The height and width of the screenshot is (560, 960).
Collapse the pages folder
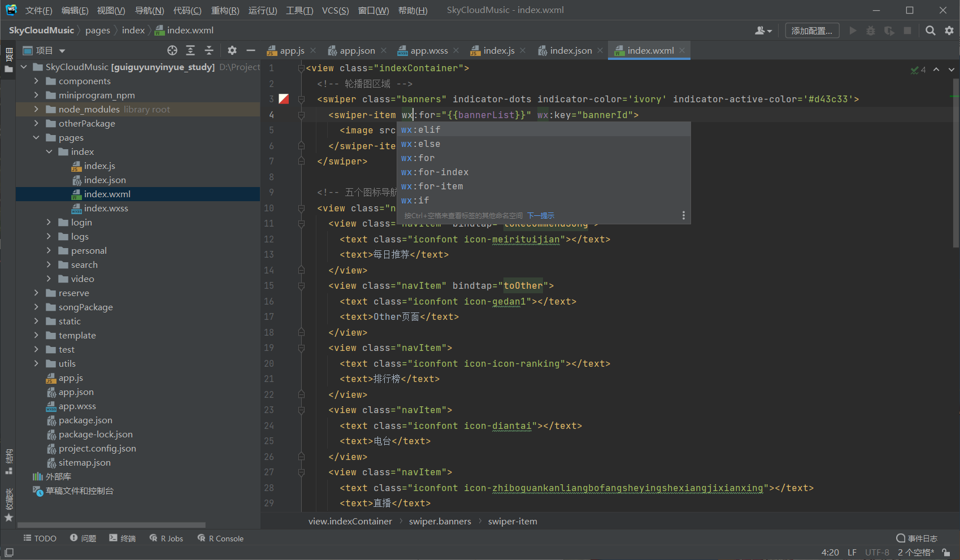pyautogui.click(x=36, y=137)
